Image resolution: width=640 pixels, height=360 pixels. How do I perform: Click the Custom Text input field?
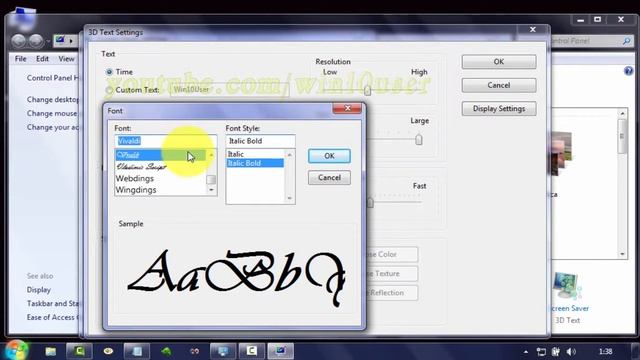229,89
